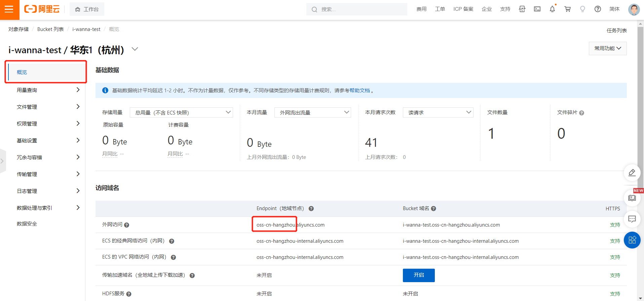Open shopping cart icon

567,9
